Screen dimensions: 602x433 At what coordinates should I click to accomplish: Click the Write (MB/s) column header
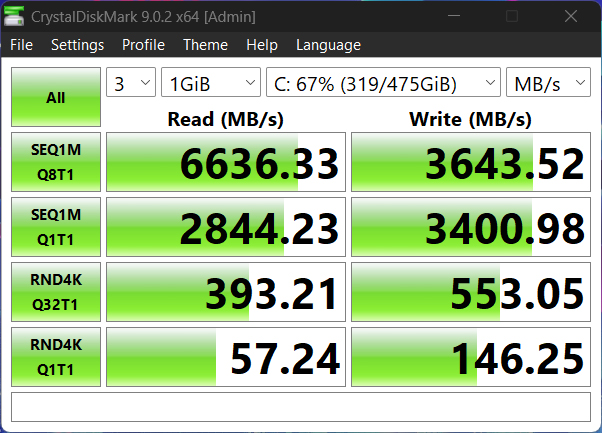click(x=471, y=119)
